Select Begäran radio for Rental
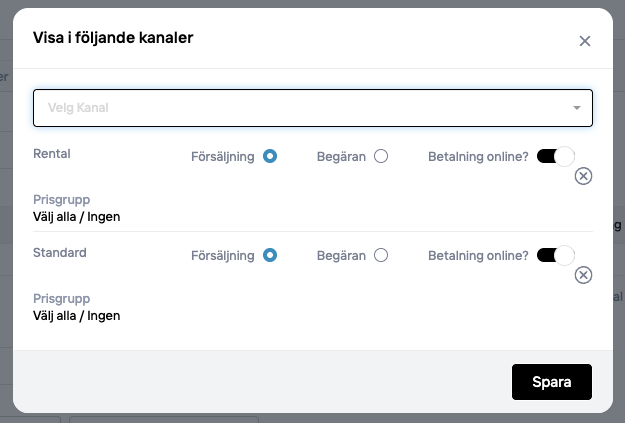The height and width of the screenshot is (423, 625). (x=381, y=156)
